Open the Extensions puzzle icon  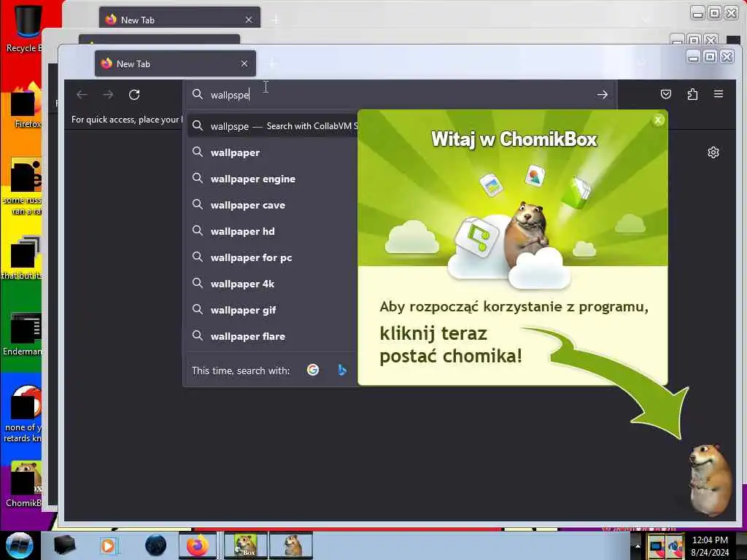(693, 94)
